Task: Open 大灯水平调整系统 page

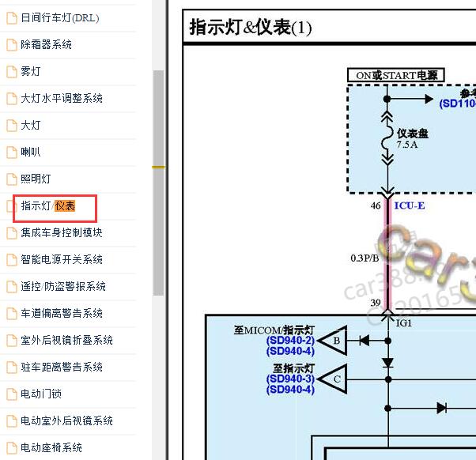Action: point(62,98)
